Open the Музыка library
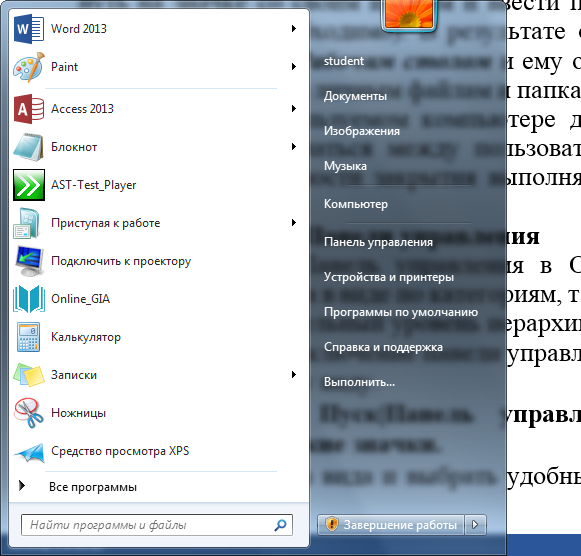This screenshot has height=556, width=581. pyautogui.click(x=345, y=166)
